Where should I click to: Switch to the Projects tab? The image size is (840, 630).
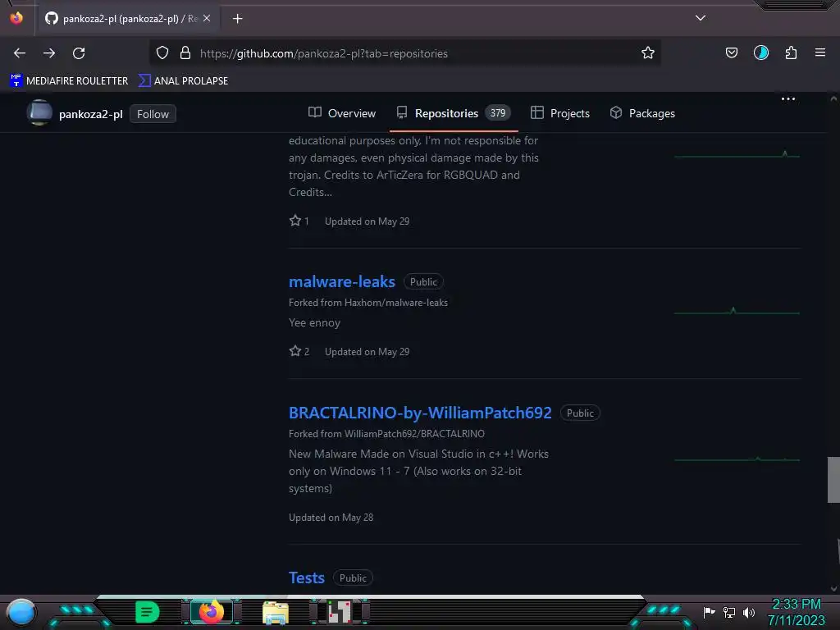[x=559, y=113]
